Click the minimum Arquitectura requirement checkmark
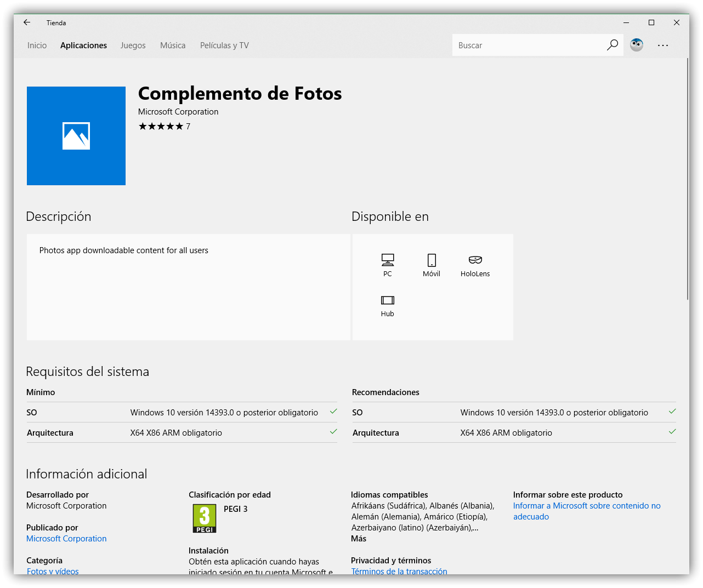 (x=333, y=432)
